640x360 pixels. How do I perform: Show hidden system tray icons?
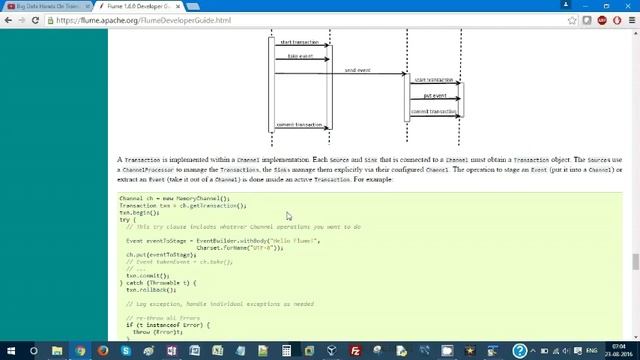click(x=533, y=351)
